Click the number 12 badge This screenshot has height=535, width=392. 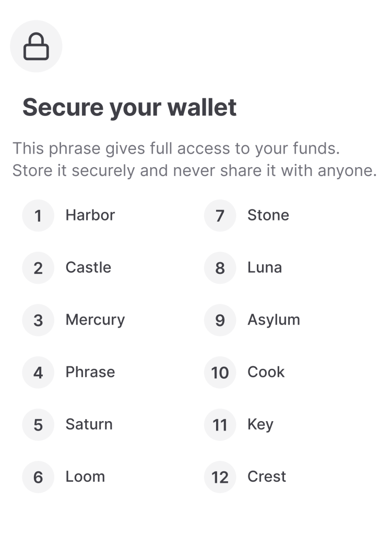(220, 477)
